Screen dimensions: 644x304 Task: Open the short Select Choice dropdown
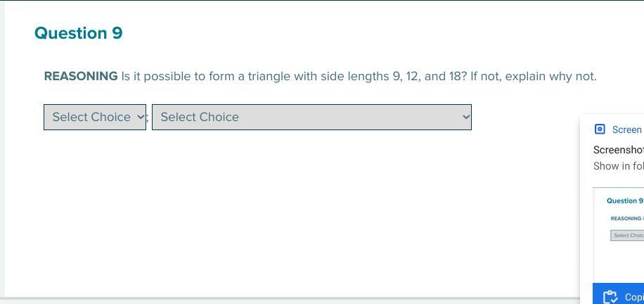click(x=95, y=118)
